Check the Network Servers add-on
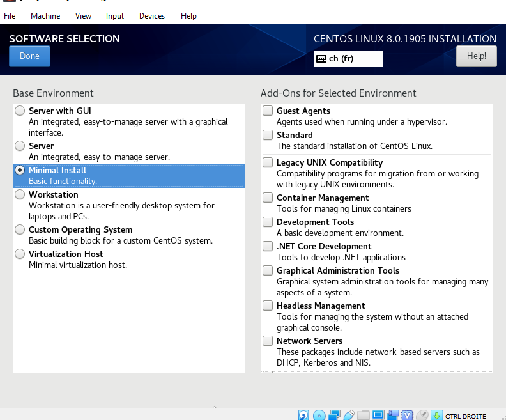506x420 pixels. [x=268, y=341]
